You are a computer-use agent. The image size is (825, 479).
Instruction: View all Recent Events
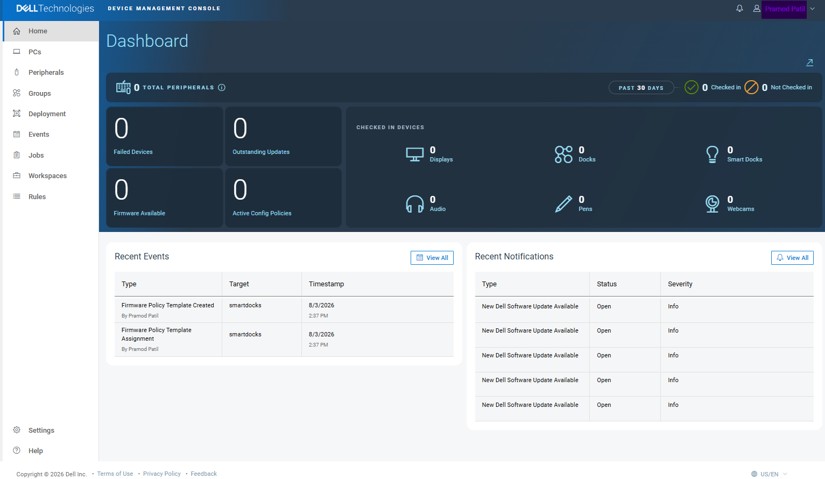(432, 257)
